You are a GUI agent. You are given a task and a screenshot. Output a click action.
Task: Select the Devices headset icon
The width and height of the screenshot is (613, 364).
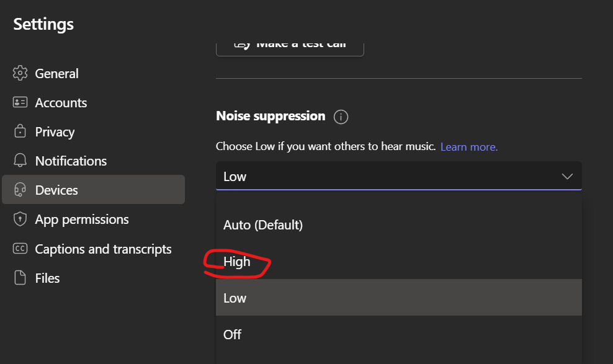pyautogui.click(x=20, y=190)
